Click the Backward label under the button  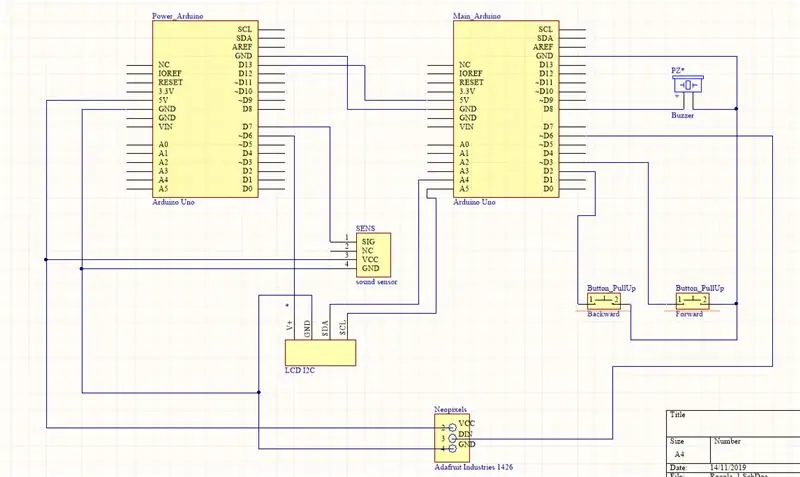click(603, 314)
